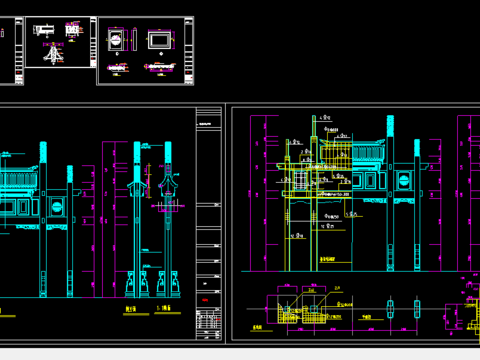Image resolution: width=480 pixels, height=360 pixels.
Task: Click red text in the title block
Action: coord(205,300)
